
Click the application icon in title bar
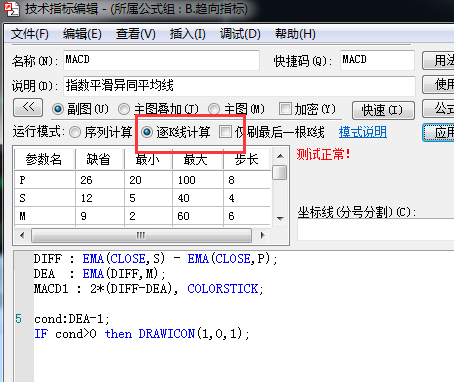(x=11, y=9)
